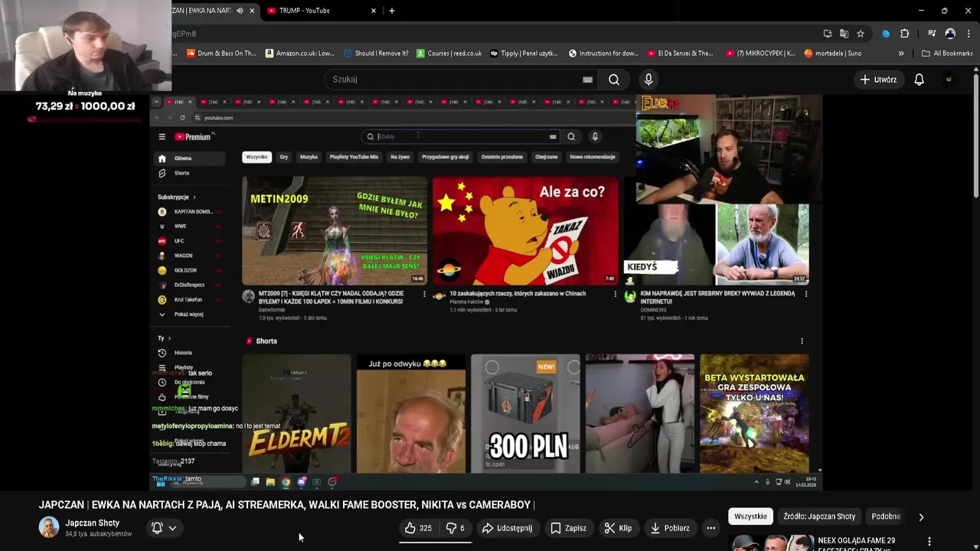Like the video with 325 likes
The height and width of the screenshot is (551, 980).
point(418,528)
